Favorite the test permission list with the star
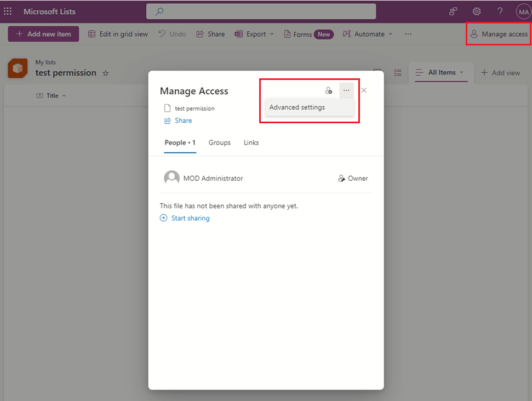This screenshot has height=401, width=532. pyautogui.click(x=105, y=73)
